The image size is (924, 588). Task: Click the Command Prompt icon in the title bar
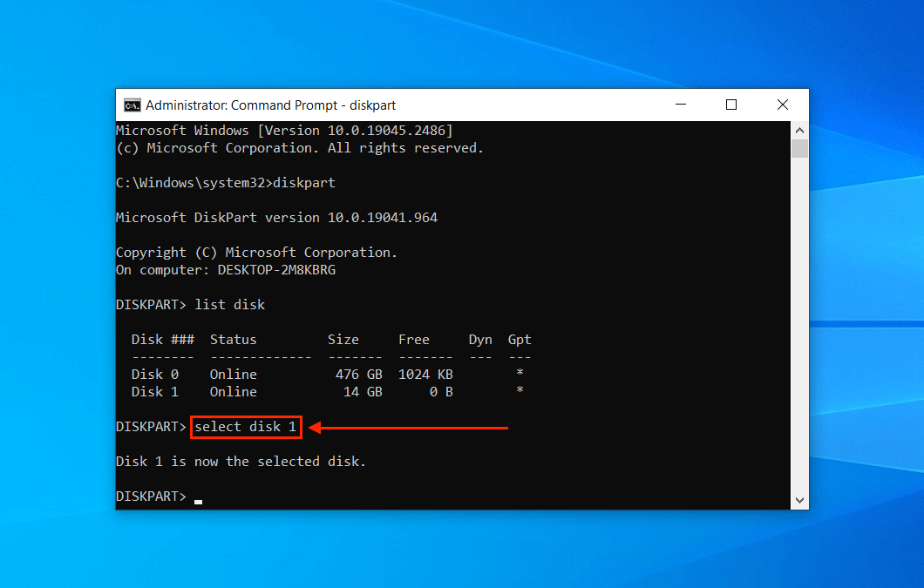click(x=132, y=105)
